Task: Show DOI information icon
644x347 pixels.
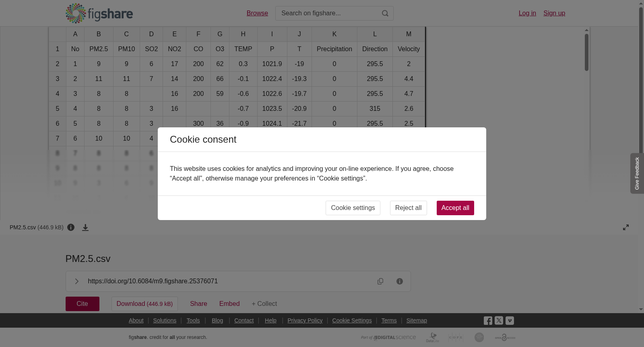Action: (400, 281)
